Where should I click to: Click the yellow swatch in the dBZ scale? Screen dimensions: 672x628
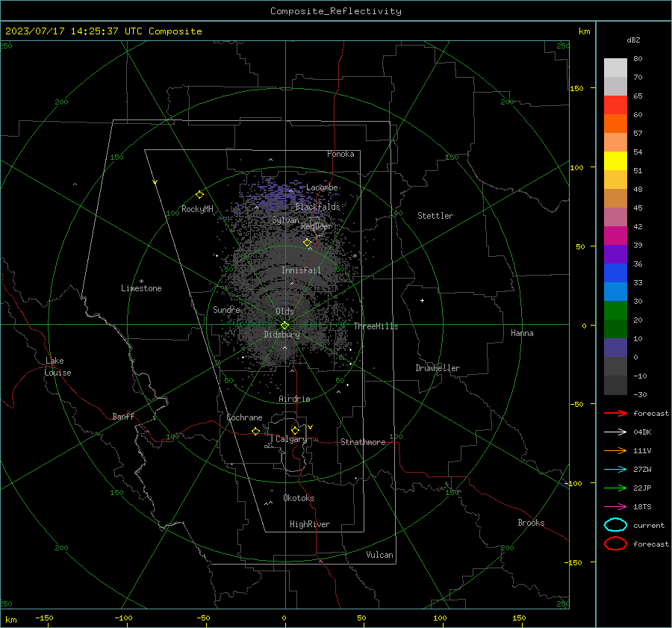pos(615,161)
